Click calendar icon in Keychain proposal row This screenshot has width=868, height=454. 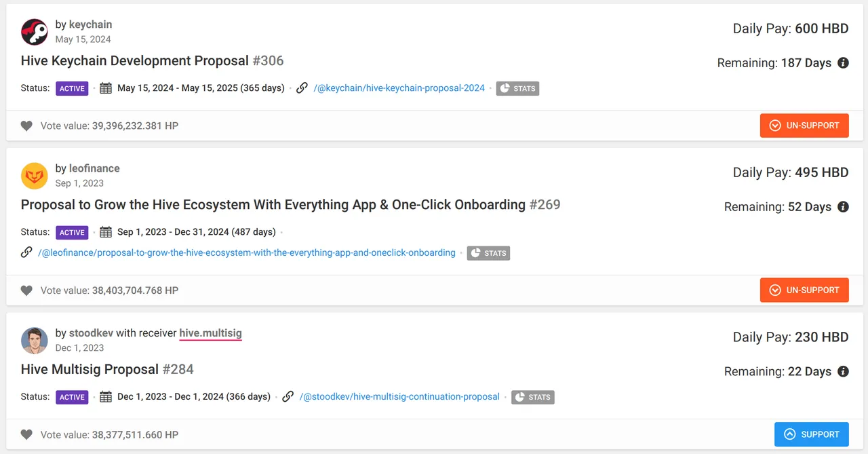tap(106, 88)
